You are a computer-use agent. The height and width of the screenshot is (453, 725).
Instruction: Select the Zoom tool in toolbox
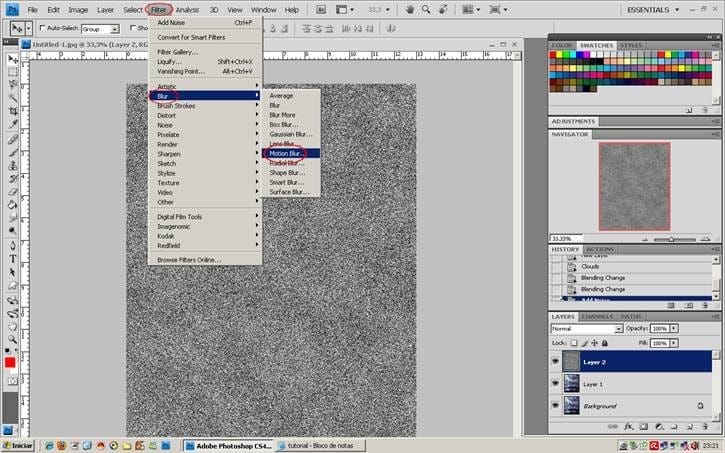(12, 340)
